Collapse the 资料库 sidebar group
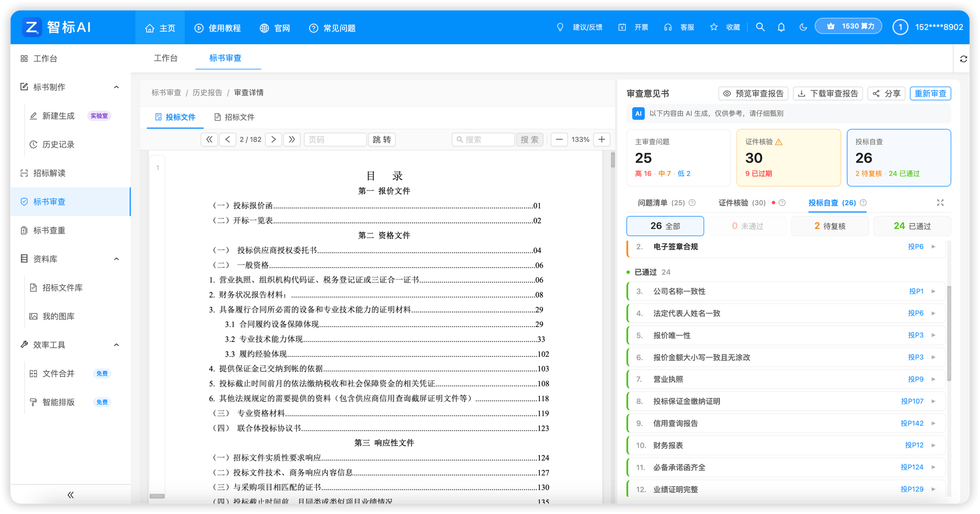This screenshot has width=980, height=514. pos(116,259)
